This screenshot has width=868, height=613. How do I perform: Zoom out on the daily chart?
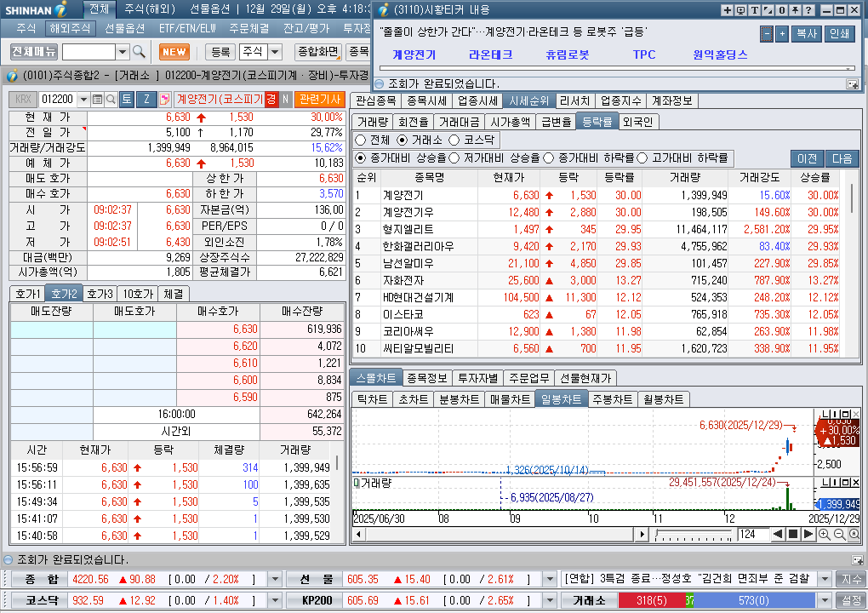pyautogui.click(x=839, y=535)
